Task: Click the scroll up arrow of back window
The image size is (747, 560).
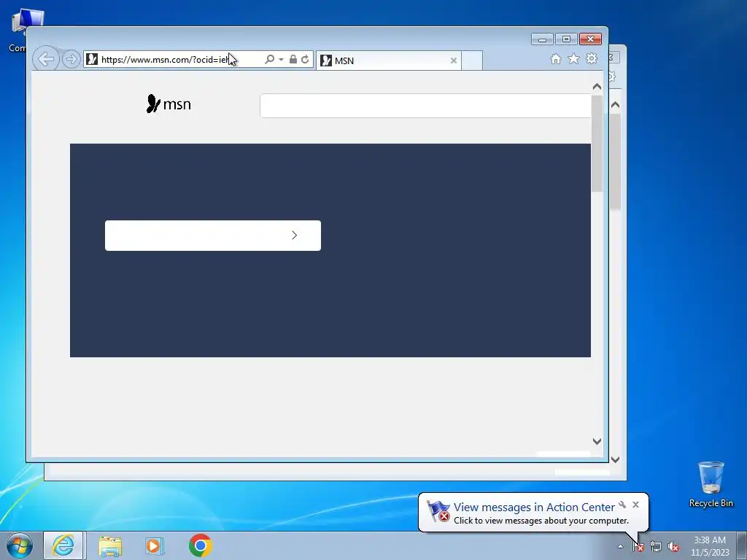Action: coord(616,105)
